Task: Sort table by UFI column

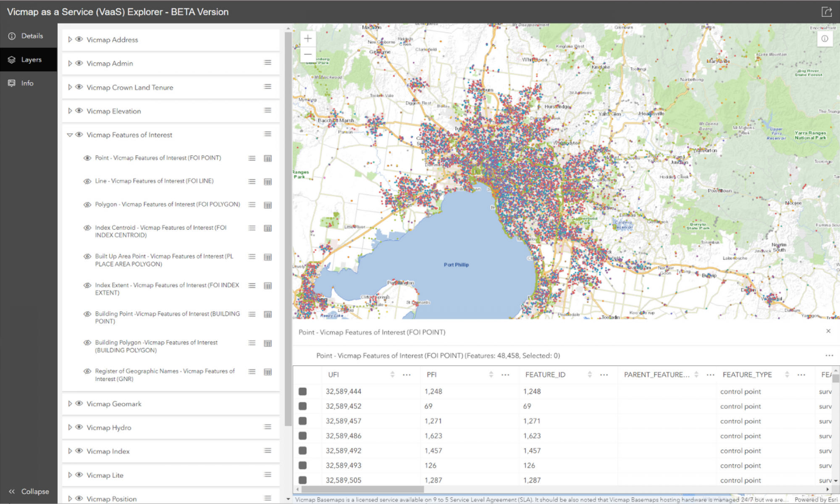Action: tap(392, 374)
